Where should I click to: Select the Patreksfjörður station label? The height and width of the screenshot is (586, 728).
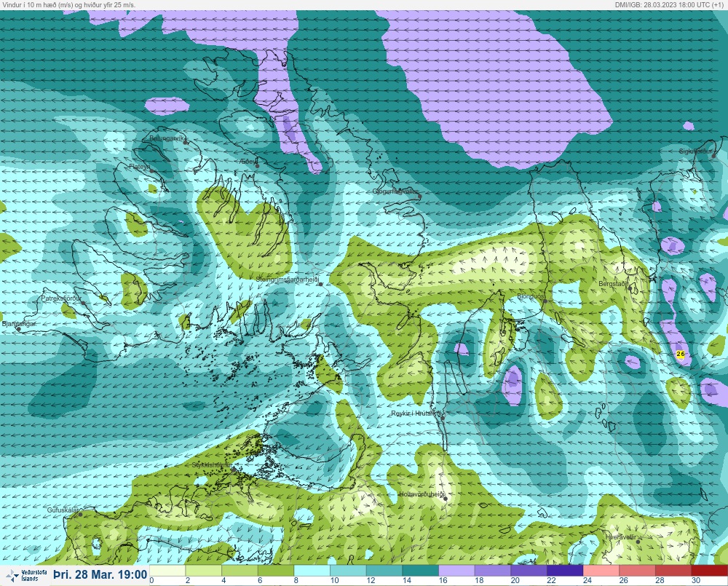pyautogui.click(x=61, y=298)
